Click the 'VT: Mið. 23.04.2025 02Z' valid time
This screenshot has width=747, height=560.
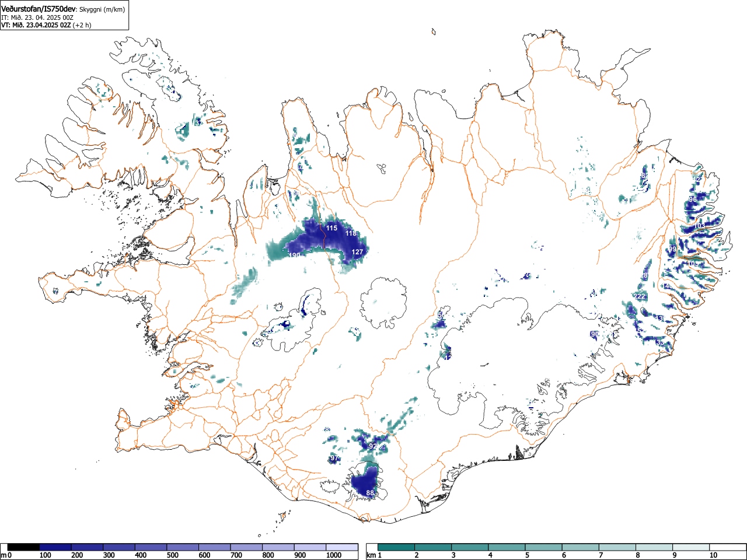click(x=36, y=25)
